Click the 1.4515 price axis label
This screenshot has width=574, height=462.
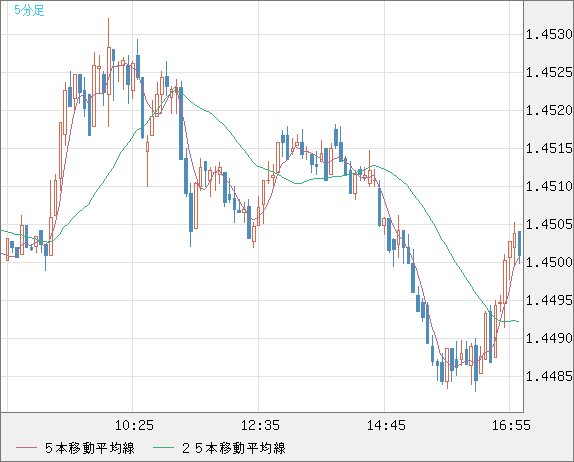tap(549, 148)
